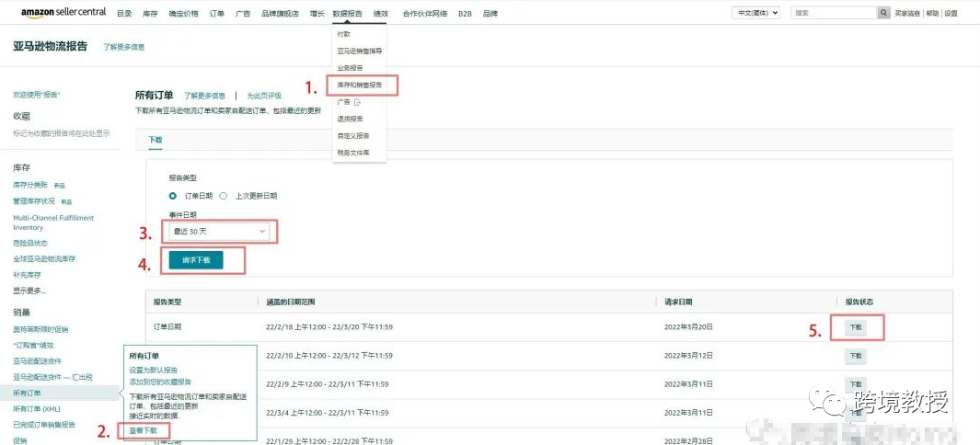The width and height of the screenshot is (980, 445).
Task: Open the 确定价格 menu
Action: click(183, 13)
